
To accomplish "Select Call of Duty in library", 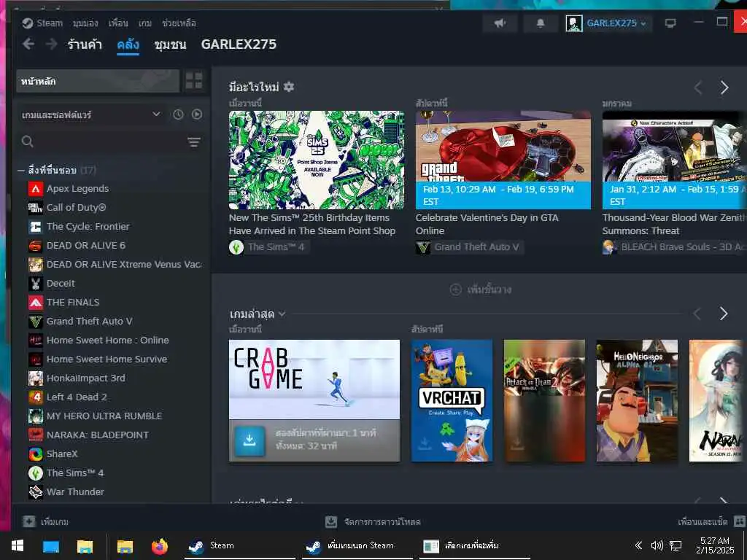I will (76, 208).
